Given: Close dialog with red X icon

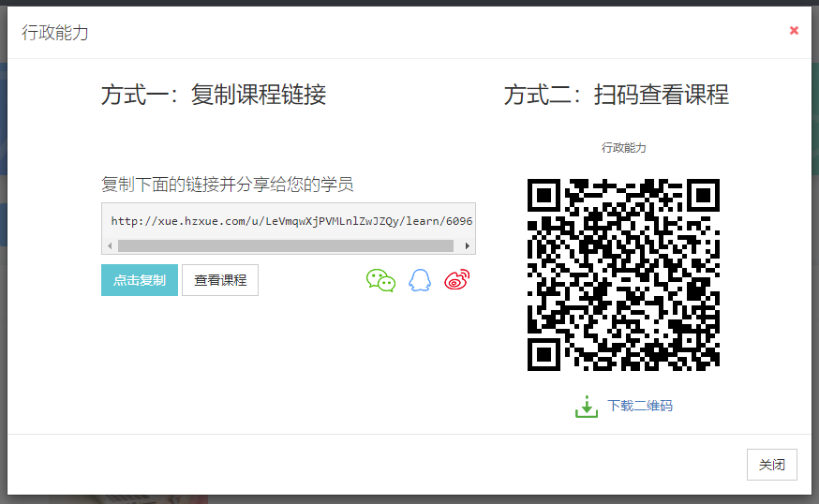Looking at the screenshot, I should [x=794, y=31].
